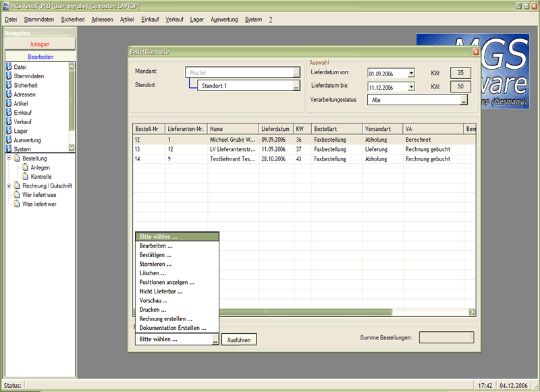Image resolution: width=540 pixels, height=392 pixels.
Task: Select the order row Testlieferant Tes...
Action: (304, 159)
